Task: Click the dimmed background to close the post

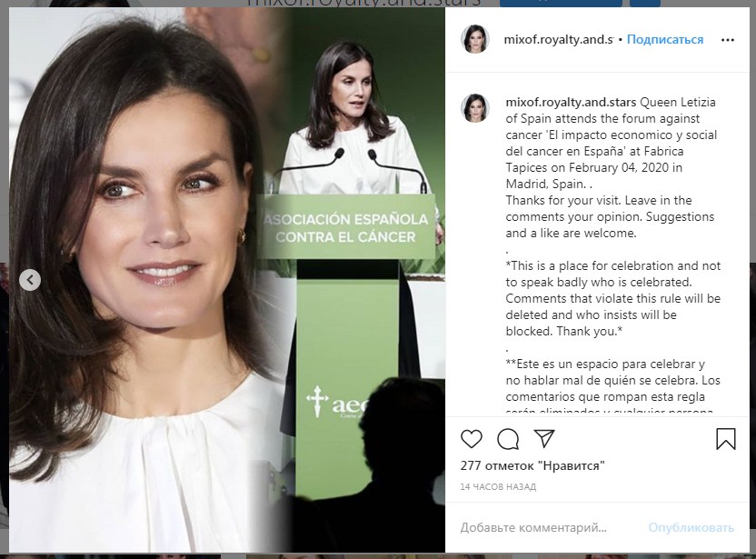Action: [4, 386]
